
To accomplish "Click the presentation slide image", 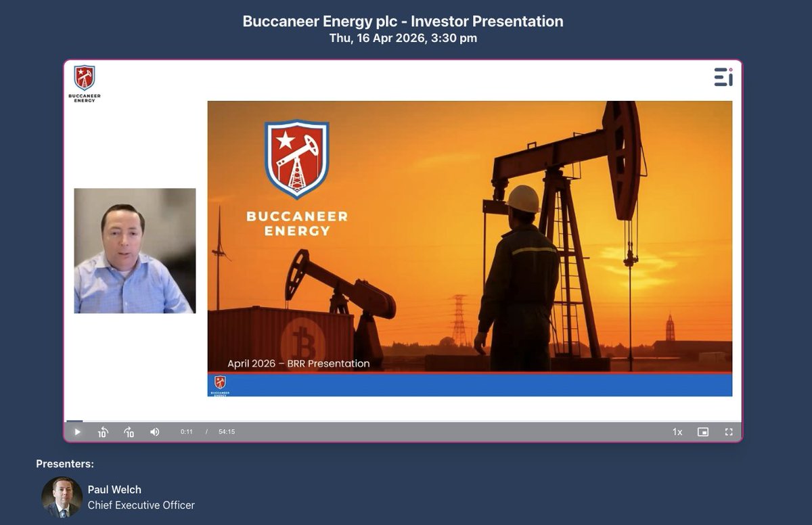I will [x=470, y=248].
